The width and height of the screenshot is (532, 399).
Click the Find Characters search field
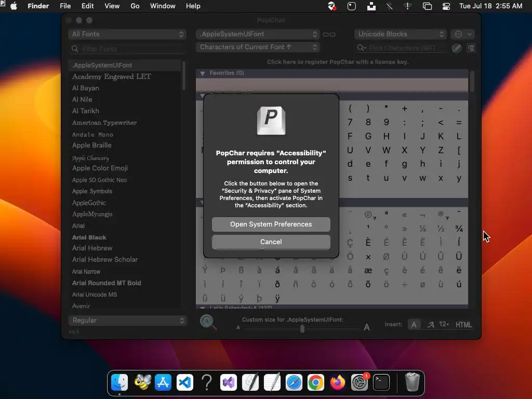click(402, 48)
